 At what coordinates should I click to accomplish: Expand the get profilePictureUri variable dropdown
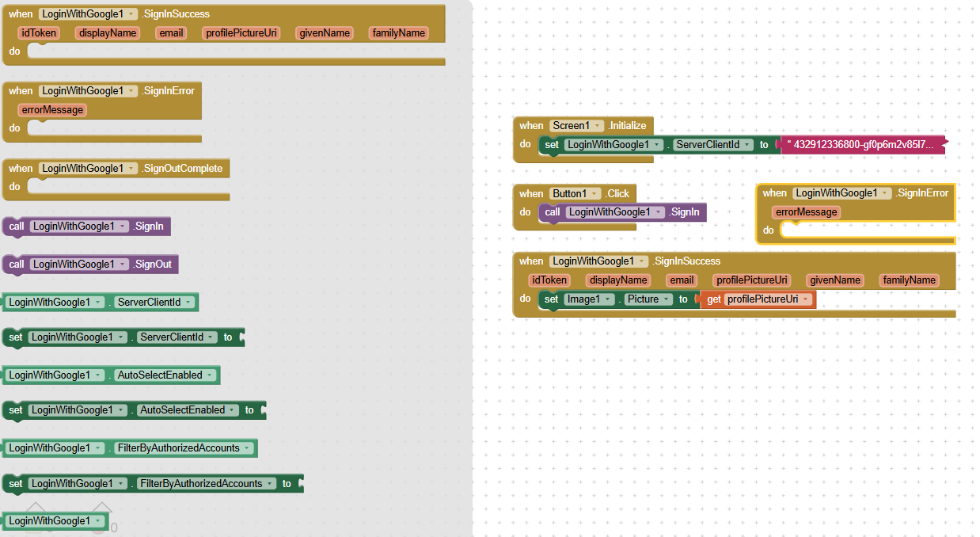[x=806, y=299]
